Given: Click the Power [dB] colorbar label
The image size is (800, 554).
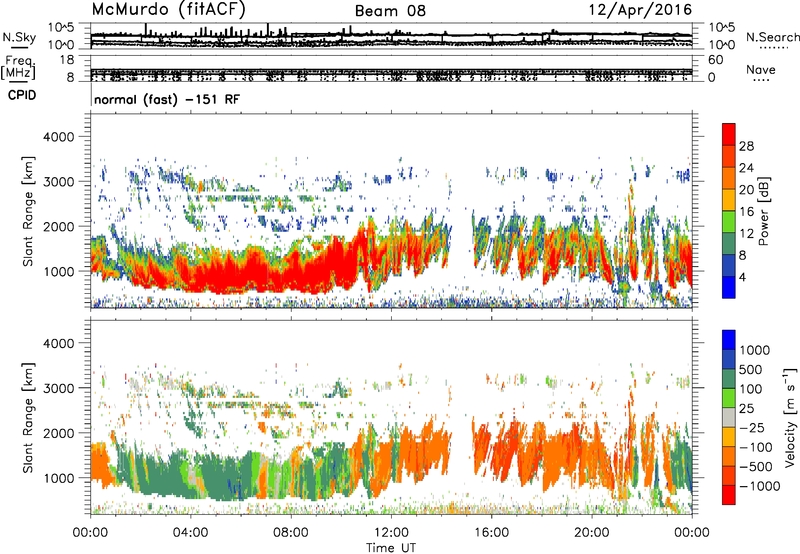Looking at the screenshot, I should point(763,211).
